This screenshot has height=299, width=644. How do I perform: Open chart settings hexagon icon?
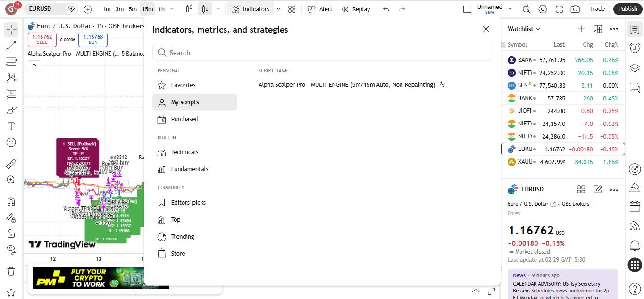point(543,9)
